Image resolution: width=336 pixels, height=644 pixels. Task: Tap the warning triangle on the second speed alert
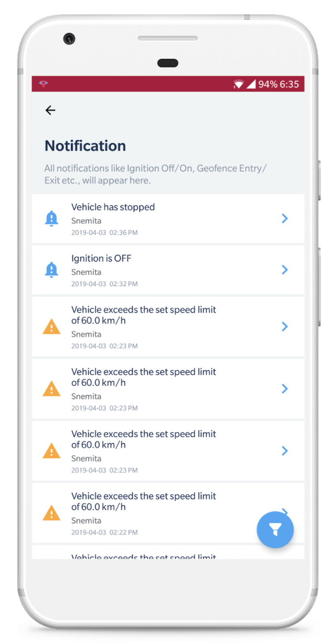coord(52,389)
